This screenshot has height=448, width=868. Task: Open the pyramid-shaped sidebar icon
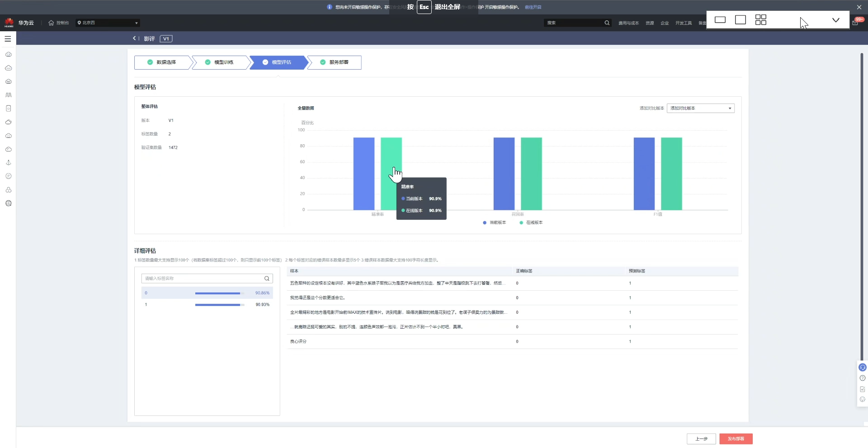click(8, 163)
